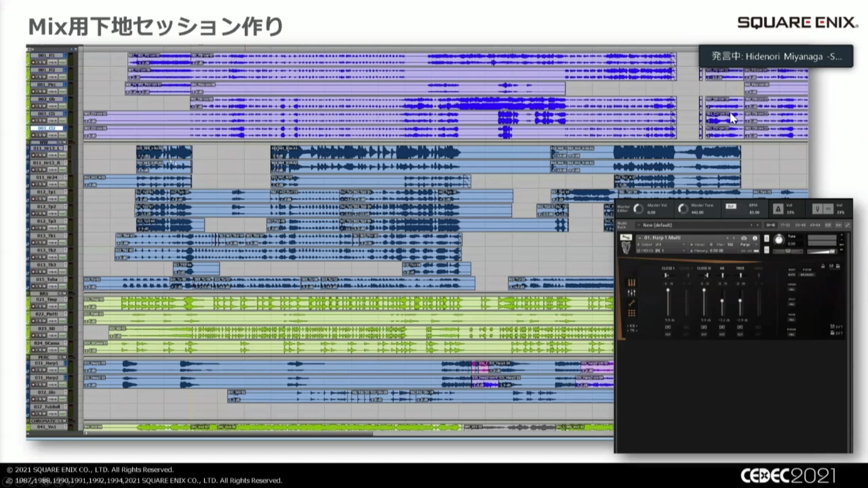The height and width of the screenshot is (488, 868).
Task: Click the camera snapshot icon for Harp 1 Multi
Action: tap(744, 238)
